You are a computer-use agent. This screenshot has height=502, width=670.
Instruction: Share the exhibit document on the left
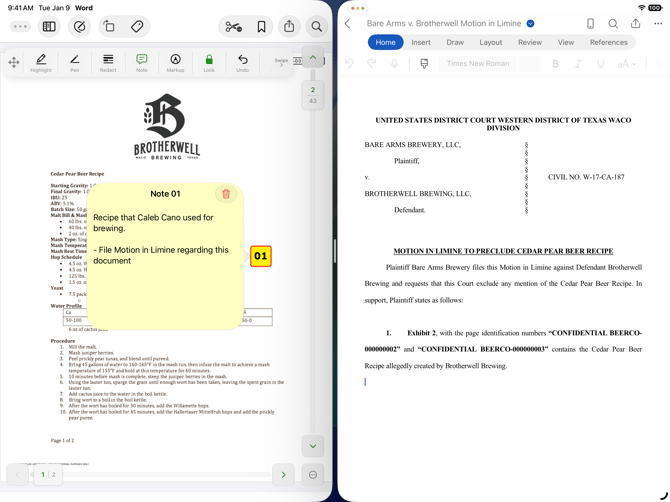pos(289,26)
